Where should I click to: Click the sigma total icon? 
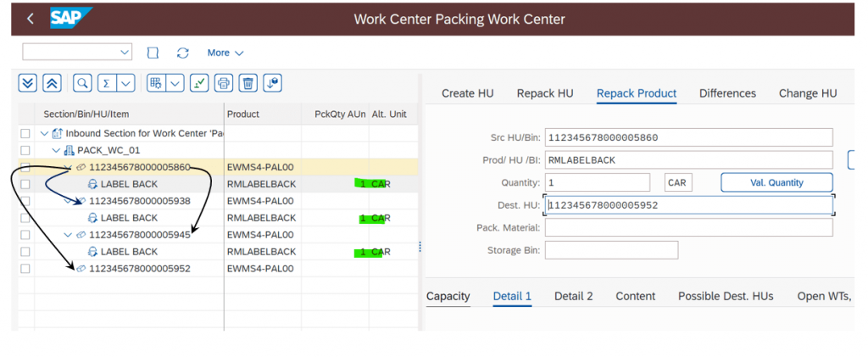click(107, 83)
